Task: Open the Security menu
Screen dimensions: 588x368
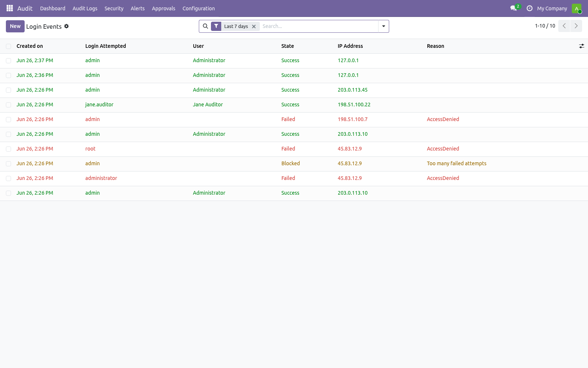Action: click(x=114, y=8)
